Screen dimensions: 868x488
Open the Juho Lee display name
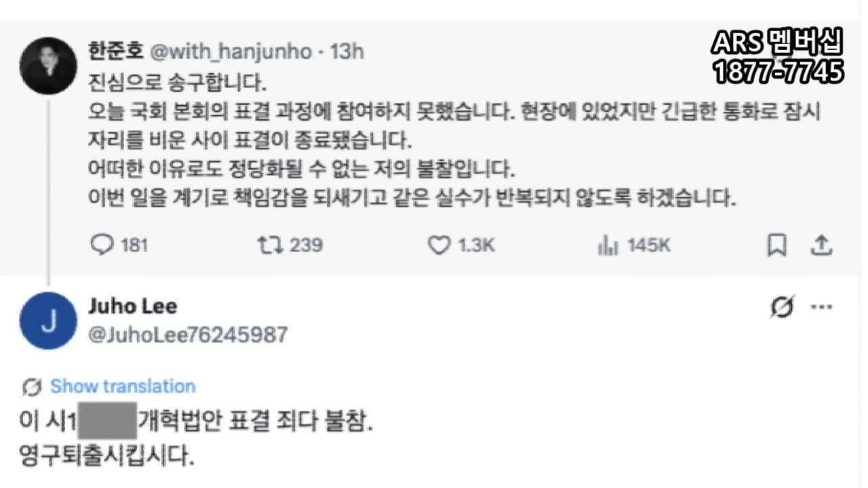click(133, 306)
